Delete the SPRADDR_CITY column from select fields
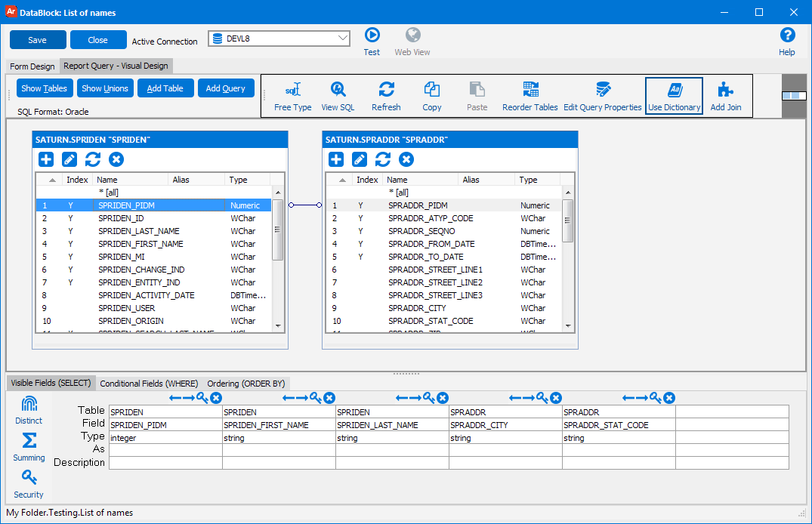The height and width of the screenshot is (524, 812). click(556, 398)
